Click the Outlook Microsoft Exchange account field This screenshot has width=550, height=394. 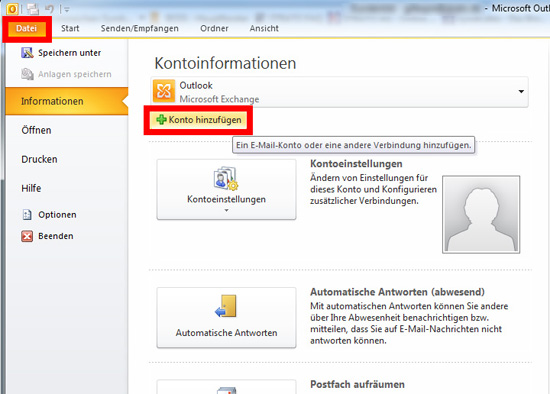coord(340,92)
